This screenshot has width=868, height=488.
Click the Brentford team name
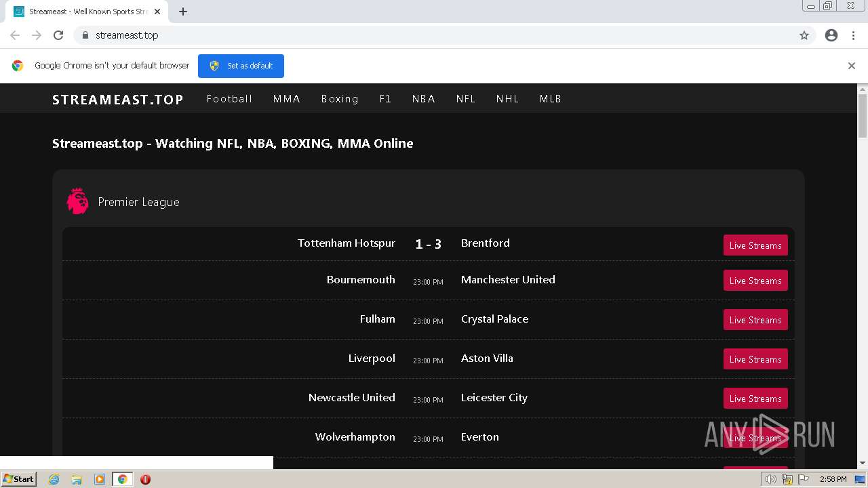pyautogui.click(x=486, y=243)
